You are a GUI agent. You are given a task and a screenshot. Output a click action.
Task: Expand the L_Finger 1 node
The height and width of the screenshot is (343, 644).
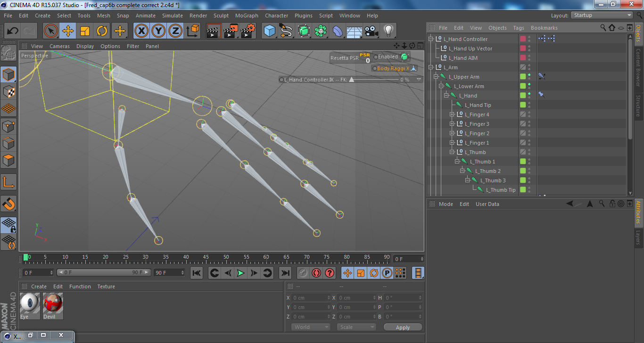[x=452, y=143]
